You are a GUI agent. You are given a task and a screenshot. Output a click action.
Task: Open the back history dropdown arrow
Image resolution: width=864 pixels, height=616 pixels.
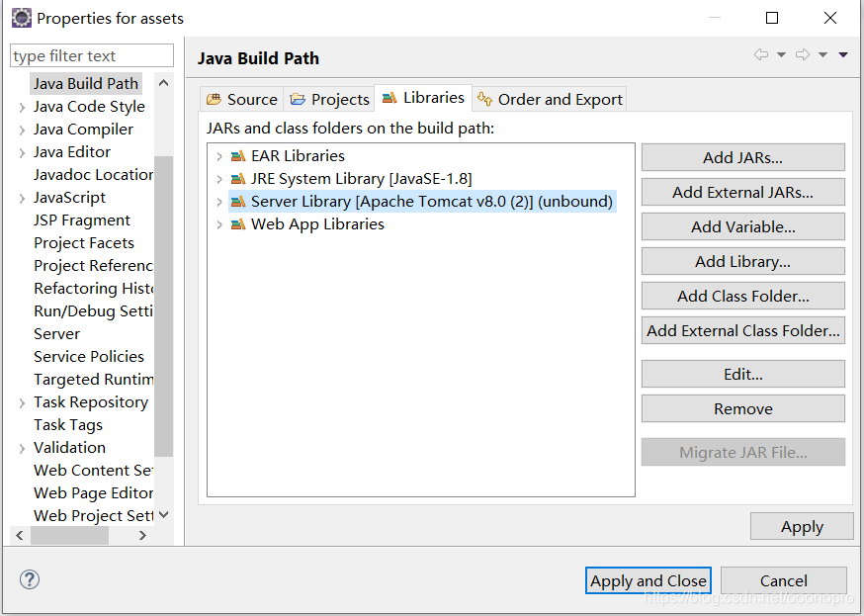click(x=781, y=54)
